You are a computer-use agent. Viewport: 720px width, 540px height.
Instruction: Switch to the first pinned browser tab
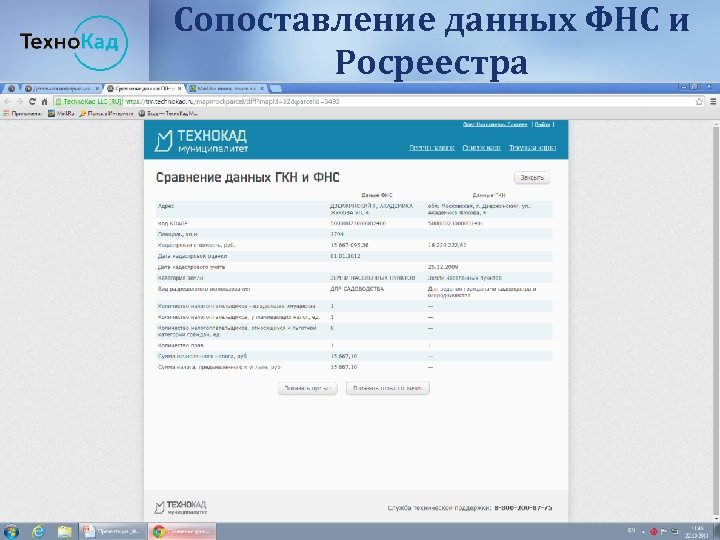11,88
